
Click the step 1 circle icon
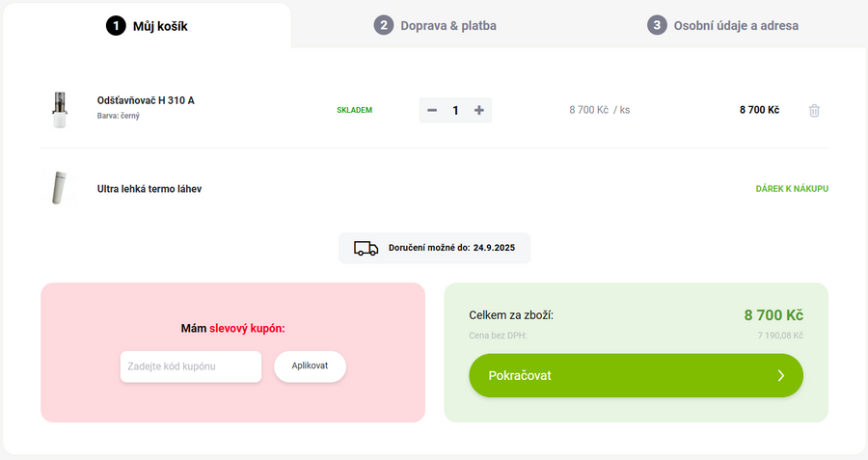point(116,26)
